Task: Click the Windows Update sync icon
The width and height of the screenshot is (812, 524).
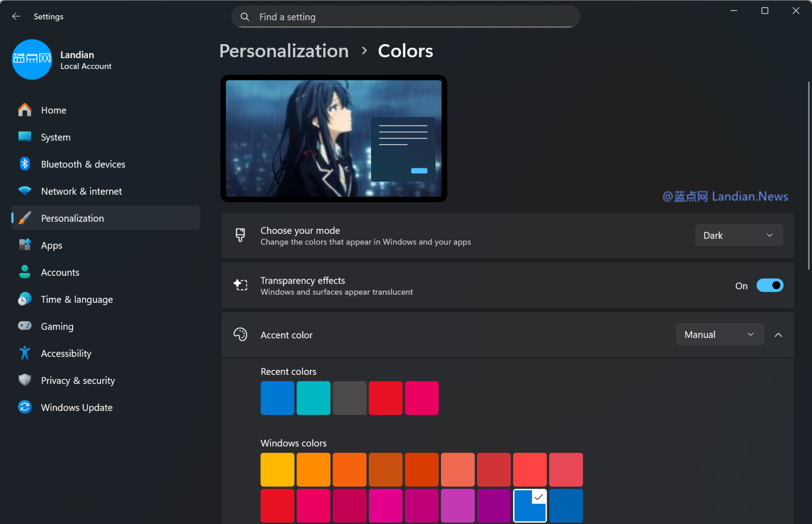Action: tap(24, 407)
